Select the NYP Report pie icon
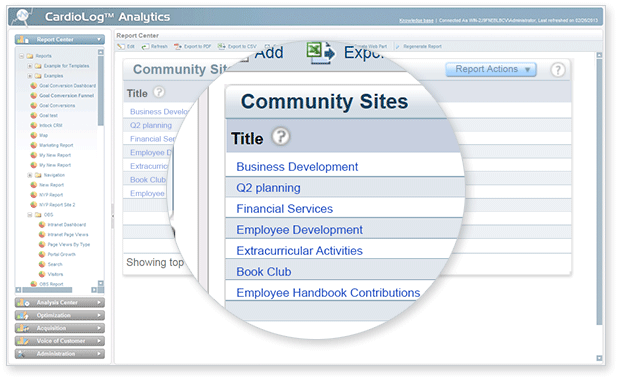This screenshot has height=379, width=618. pos(34,194)
